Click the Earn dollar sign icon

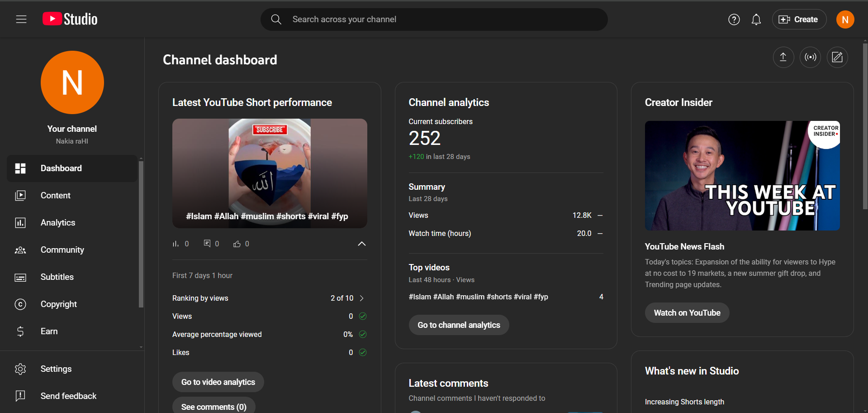click(20, 331)
